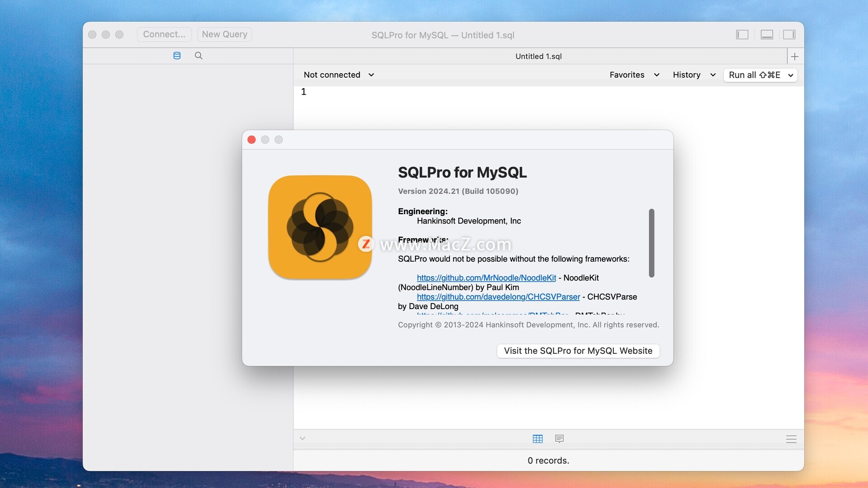Toggle the right inspector panel icon

pos(789,35)
